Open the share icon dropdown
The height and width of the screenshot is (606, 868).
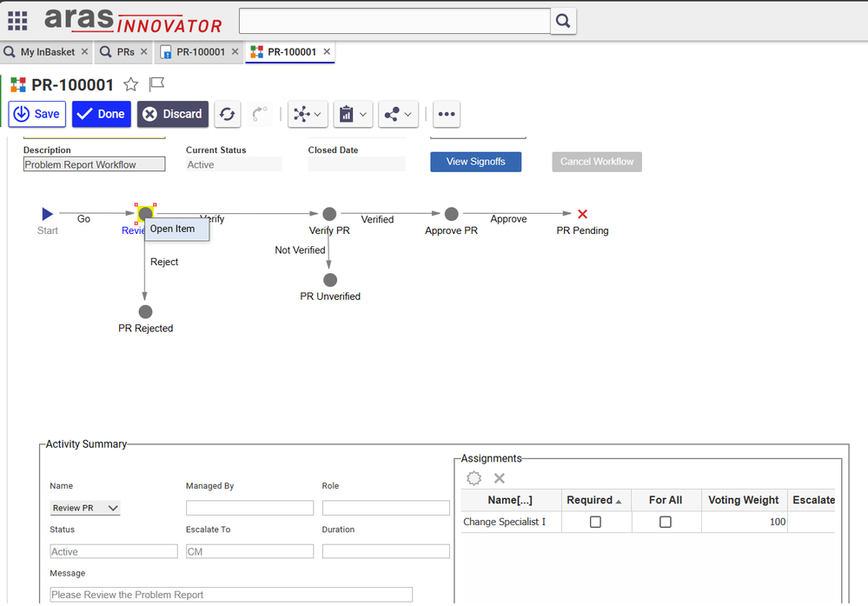(399, 114)
